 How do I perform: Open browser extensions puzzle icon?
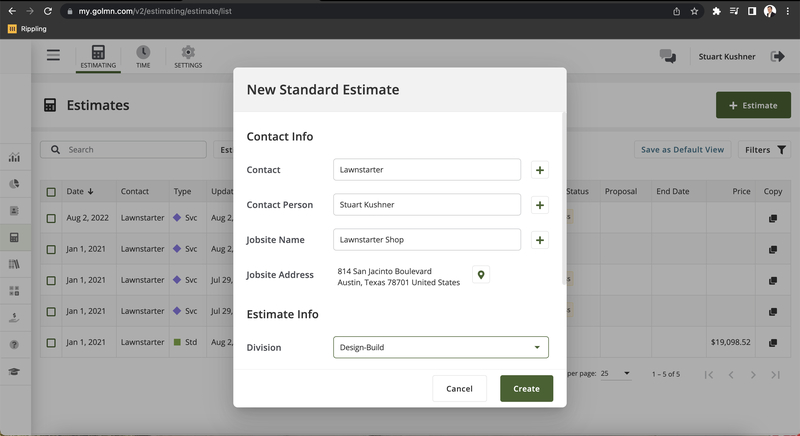click(x=716, y=11)
